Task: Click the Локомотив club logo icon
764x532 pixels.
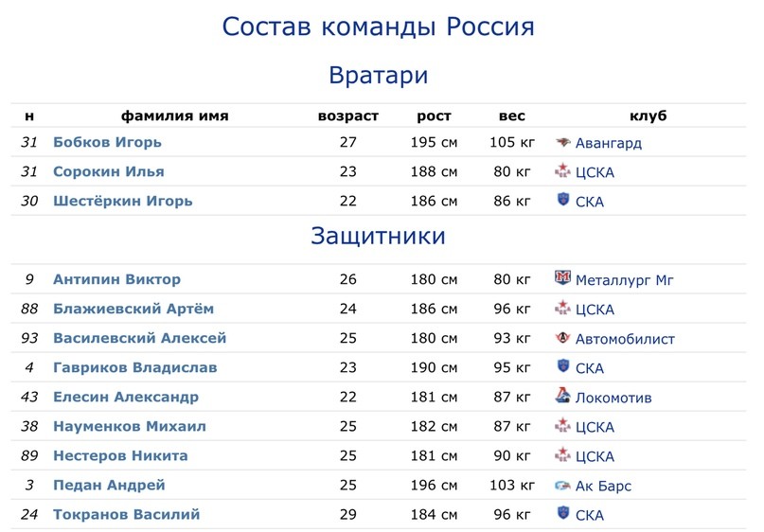Action: pyautogui.click(x=562, y=395)
